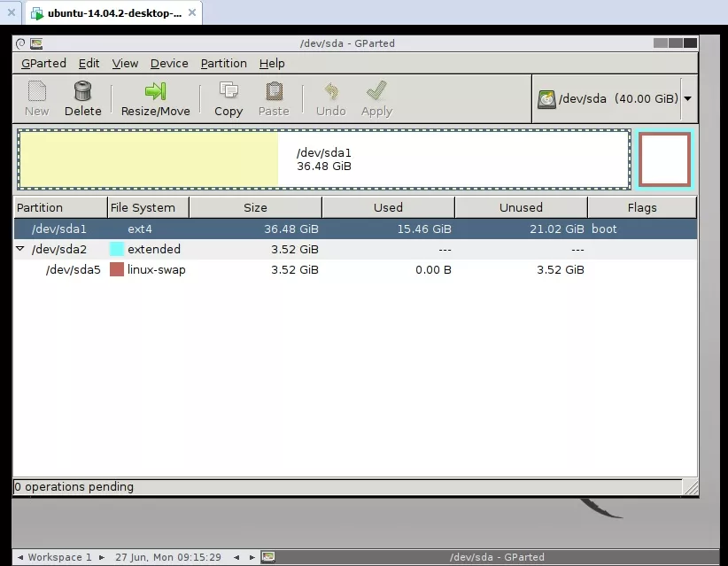Select the /dev/sda1 partition row
The height and width of the screenshot is (566, 728).
tap(355, 229)
